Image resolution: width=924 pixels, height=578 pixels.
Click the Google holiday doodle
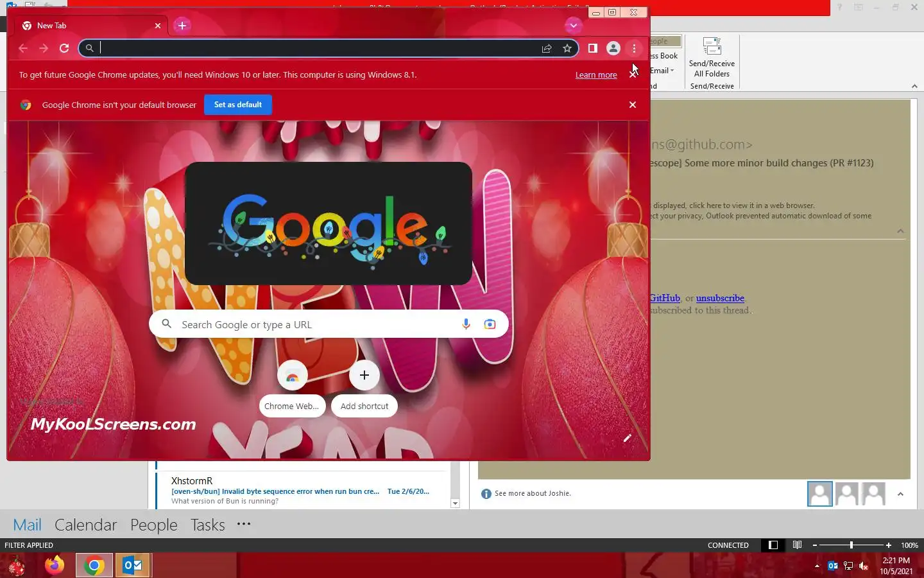329,223
